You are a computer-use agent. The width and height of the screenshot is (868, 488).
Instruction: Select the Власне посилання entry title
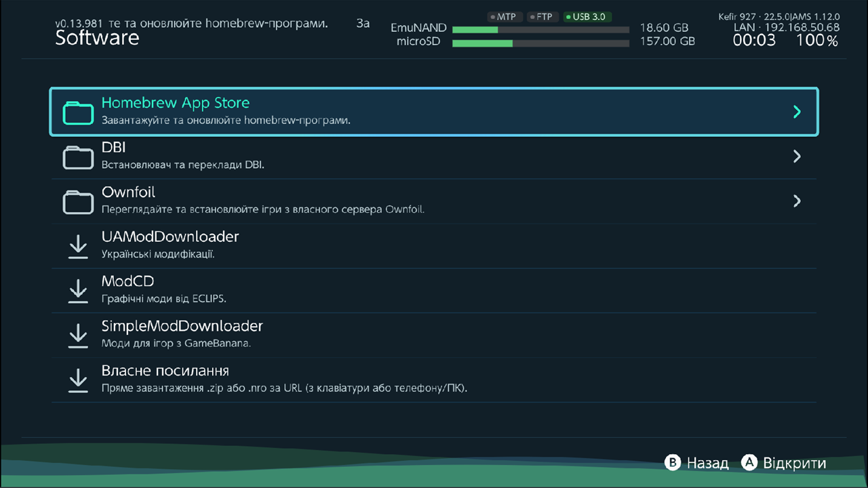(165, 371)
